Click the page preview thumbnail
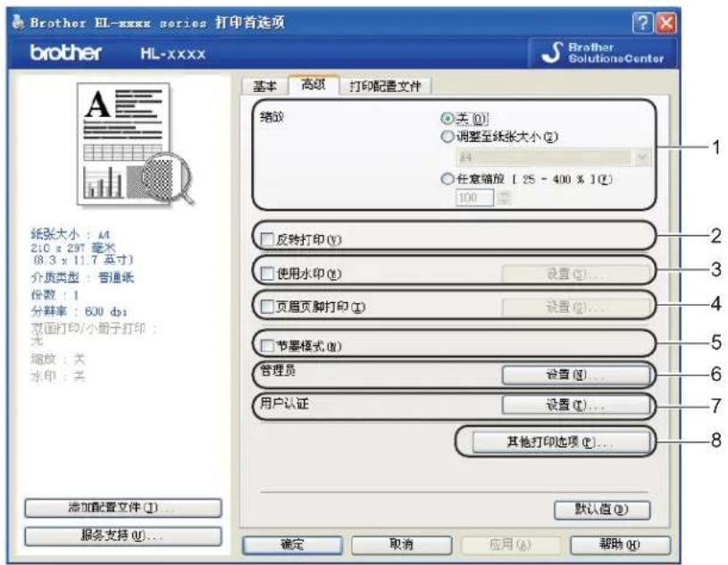728x565 pixels. tap(136, 144)
